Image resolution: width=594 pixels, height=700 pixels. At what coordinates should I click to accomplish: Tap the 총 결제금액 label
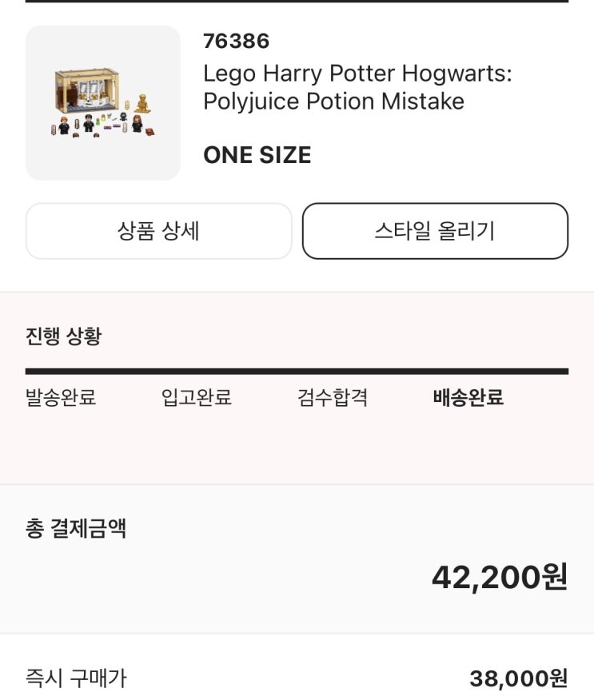[76, 529]
